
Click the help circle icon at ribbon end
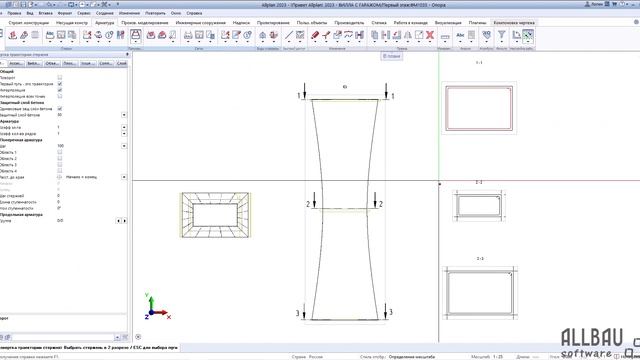636,22
